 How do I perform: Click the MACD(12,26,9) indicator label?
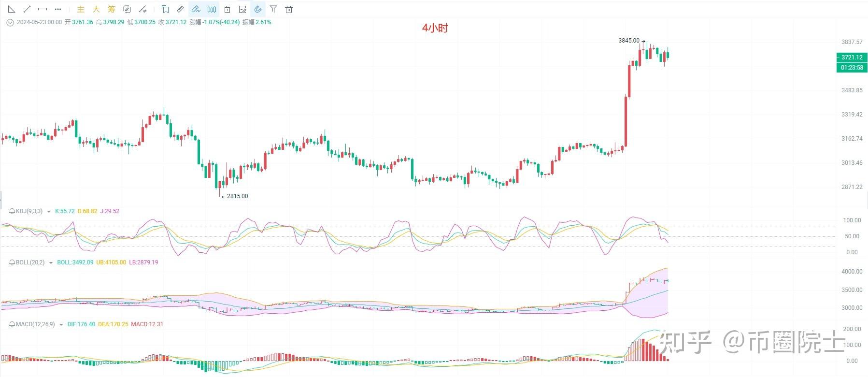point(35,324)
